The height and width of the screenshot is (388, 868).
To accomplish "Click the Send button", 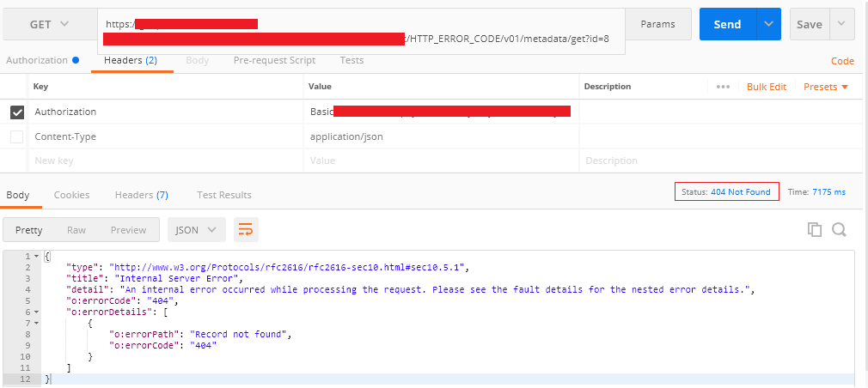I will pyautogui.click(x=727, y=24).
